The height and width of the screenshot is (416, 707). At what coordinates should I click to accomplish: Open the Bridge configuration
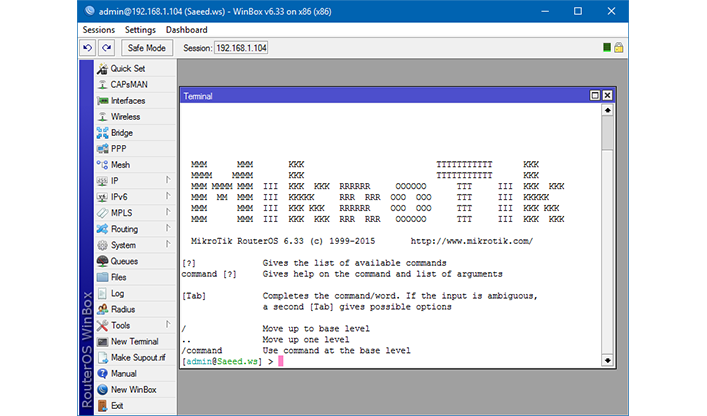click(121, 132)
